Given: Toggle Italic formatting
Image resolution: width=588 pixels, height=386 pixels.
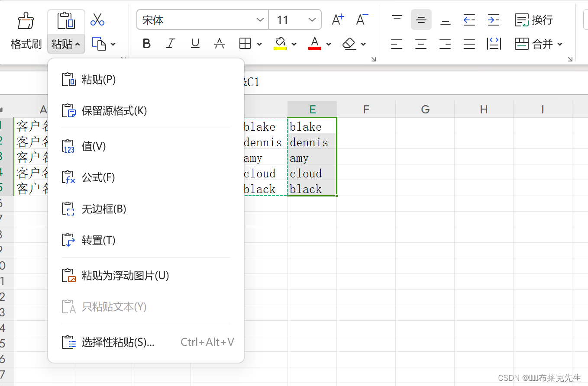Looking at the screenshot, I should 171,44.
